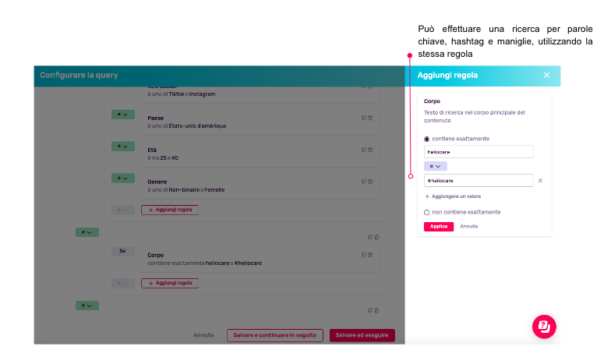Delete the Paese rule
This screenshot has height=364, width=611.
[371, 118]
